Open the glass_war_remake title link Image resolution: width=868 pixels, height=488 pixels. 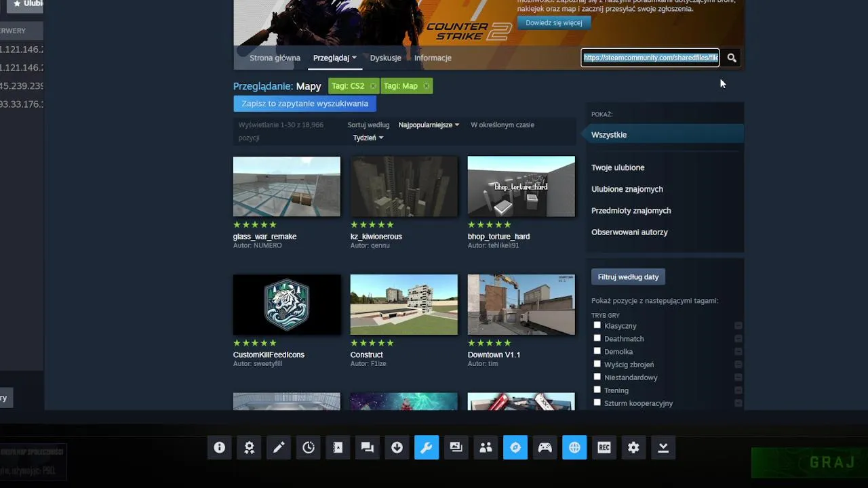264,237
